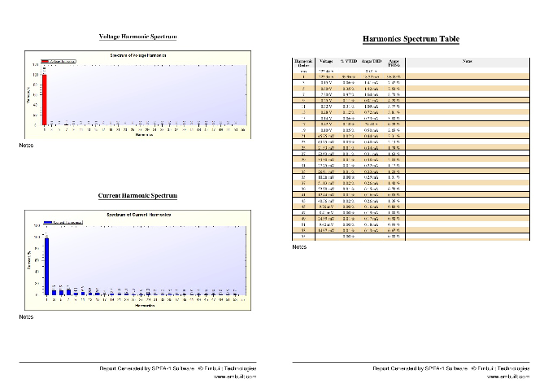This screenshot has width=557, height=392.
Task: Click the % VTHD column header
Action: click(x=349, y=61)
